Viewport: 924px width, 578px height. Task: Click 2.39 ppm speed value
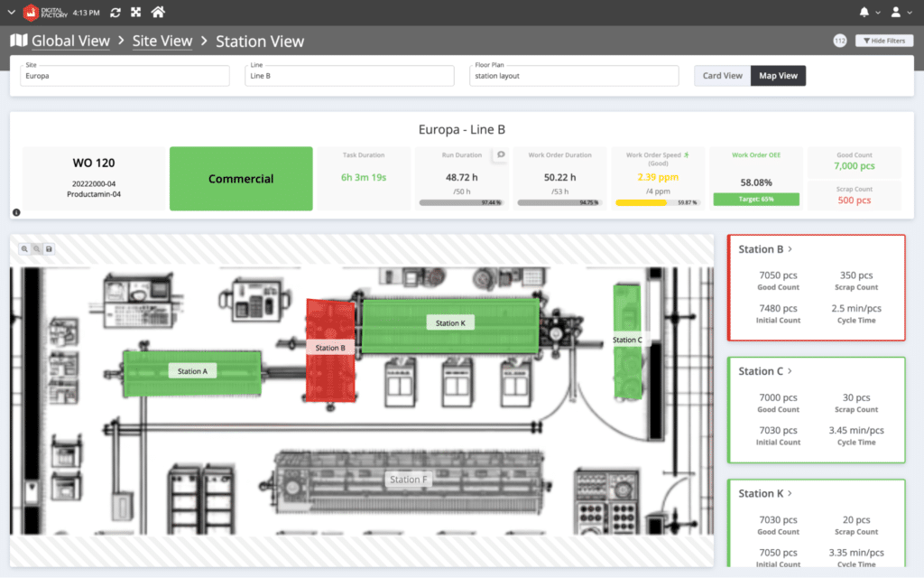pyautogui.click(x=658, y=177)
